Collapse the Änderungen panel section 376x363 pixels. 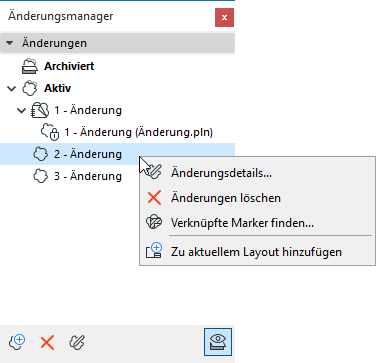10,43
